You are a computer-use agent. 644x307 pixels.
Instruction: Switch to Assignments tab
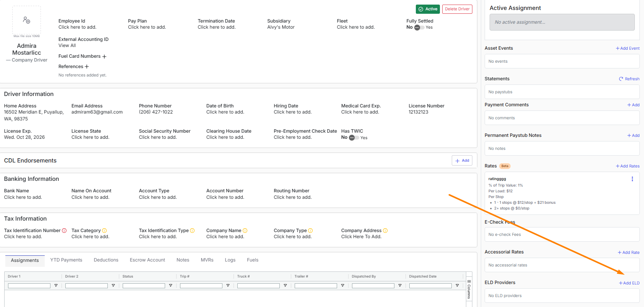[x=25, y=260]
